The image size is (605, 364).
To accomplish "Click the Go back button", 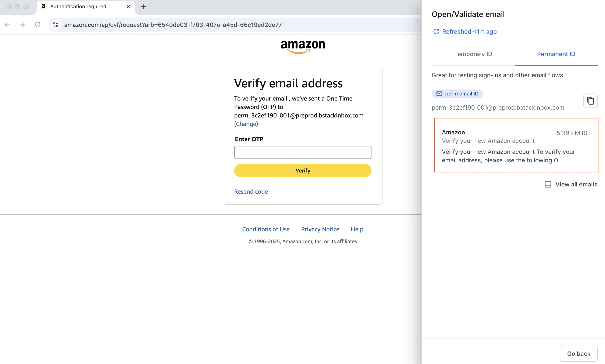I will pyautogui.click(x=579, y=353).
